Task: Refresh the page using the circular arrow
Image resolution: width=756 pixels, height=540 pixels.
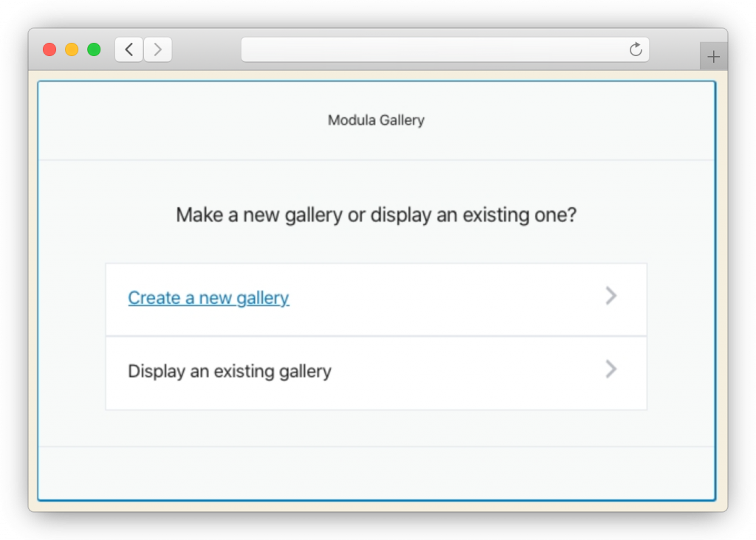Action: (636, 49)
